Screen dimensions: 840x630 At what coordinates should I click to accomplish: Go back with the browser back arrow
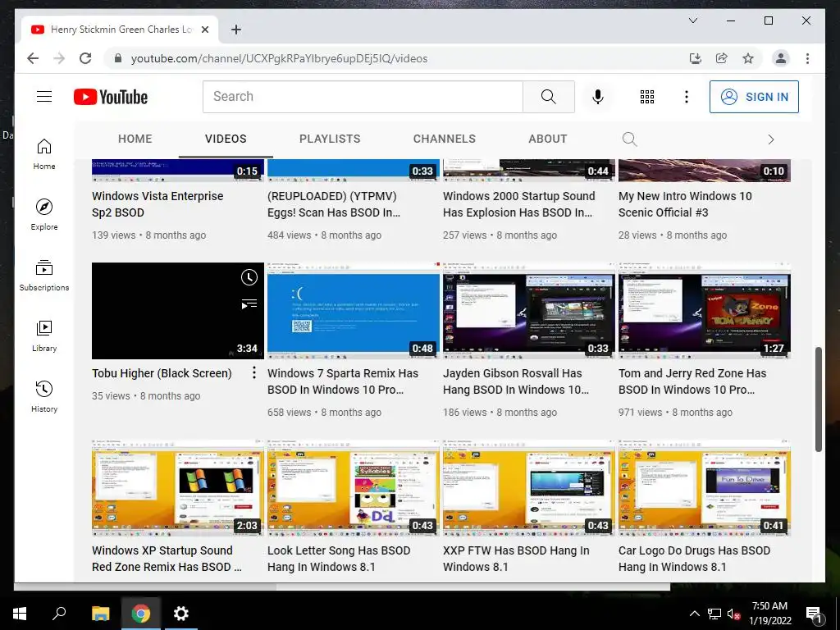point(33,58)
